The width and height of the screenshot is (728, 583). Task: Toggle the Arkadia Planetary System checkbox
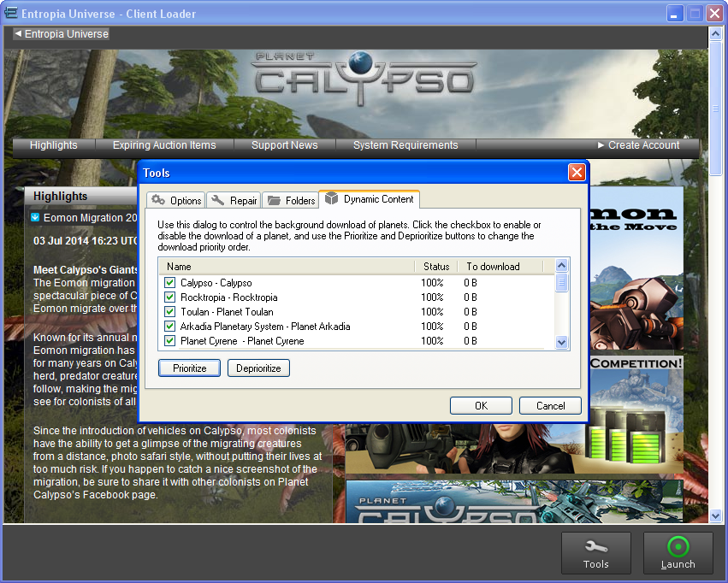[x=169, y=326]
